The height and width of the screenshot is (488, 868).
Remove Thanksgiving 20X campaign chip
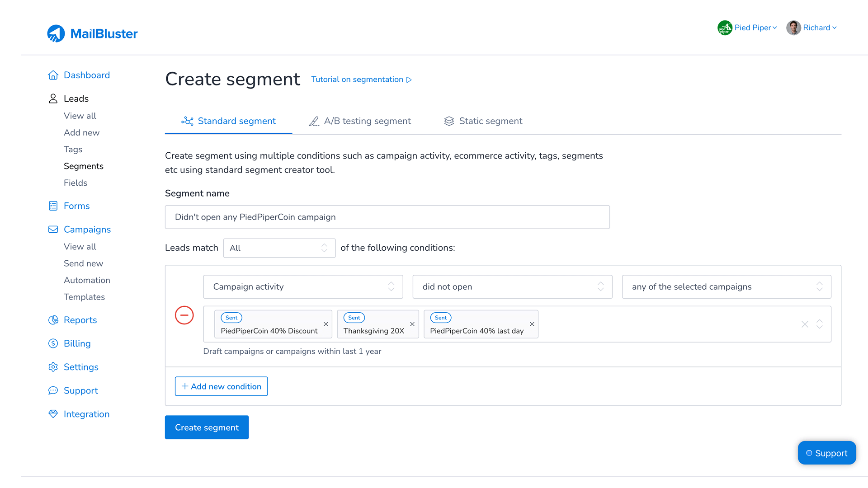412,324
